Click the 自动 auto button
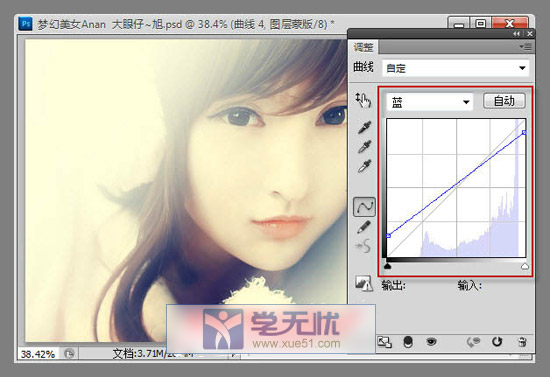This screenshot has height=377, width=550. (504, 101)
